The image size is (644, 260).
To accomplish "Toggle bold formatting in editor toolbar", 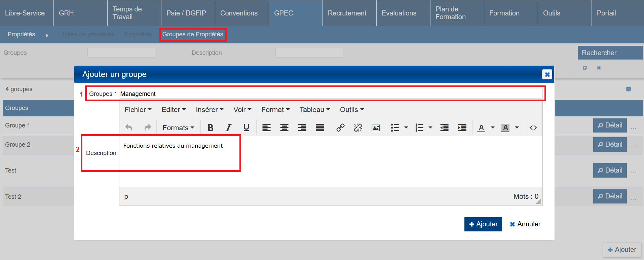I will (x=211, y=128).
